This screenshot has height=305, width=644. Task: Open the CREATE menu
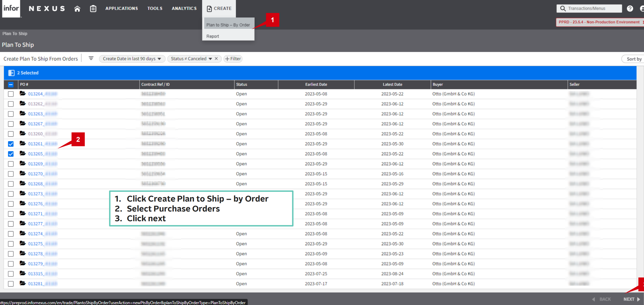219,8
